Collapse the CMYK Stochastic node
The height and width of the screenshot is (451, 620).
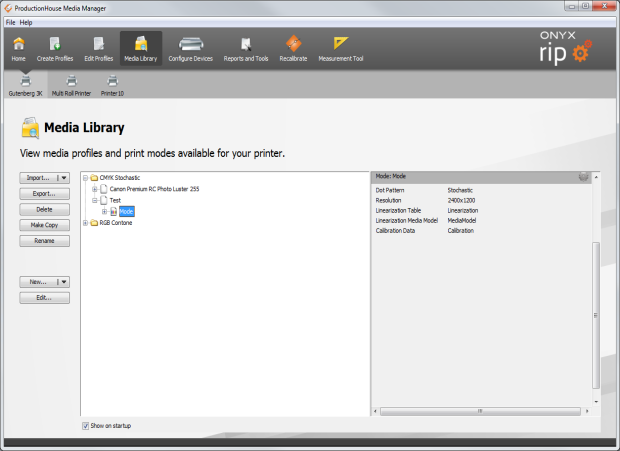pos(85,178)
